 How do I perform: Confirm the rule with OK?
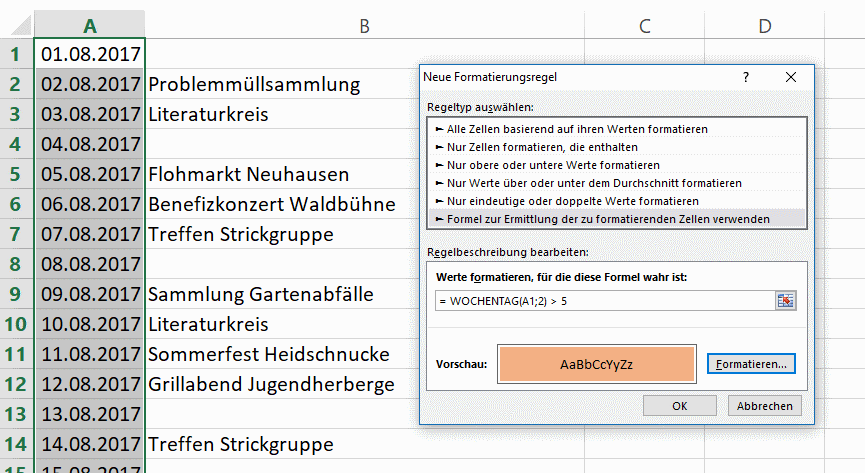[x=680, y=406]
